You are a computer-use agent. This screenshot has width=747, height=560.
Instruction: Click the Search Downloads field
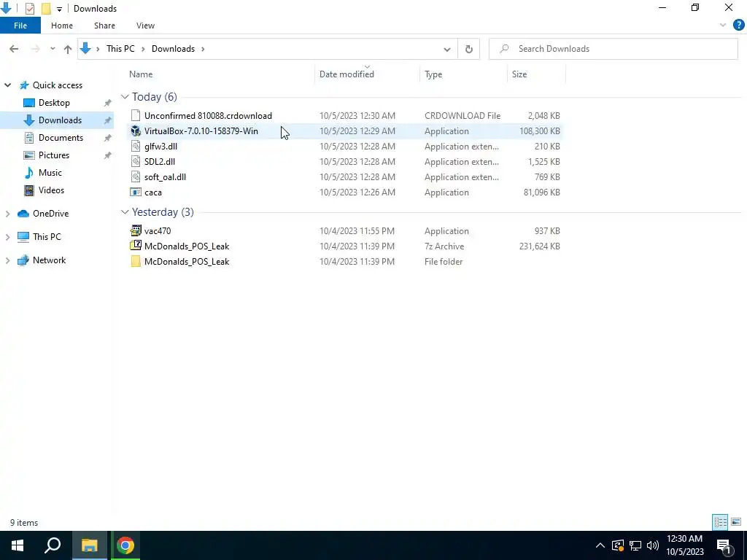(613, 49)
